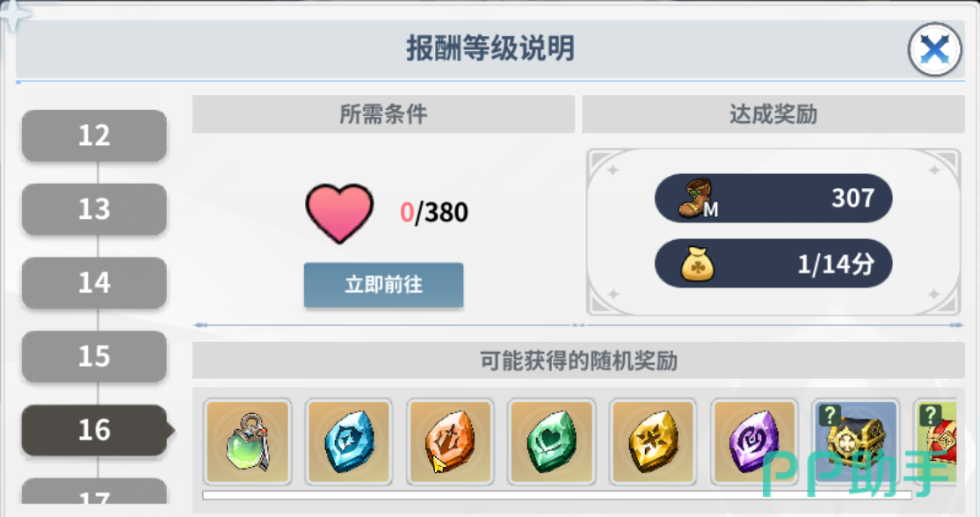This screenshot has width=980, height=517.
Task: Select the purple swirl gem reward
Action: [x=754, y=442]
